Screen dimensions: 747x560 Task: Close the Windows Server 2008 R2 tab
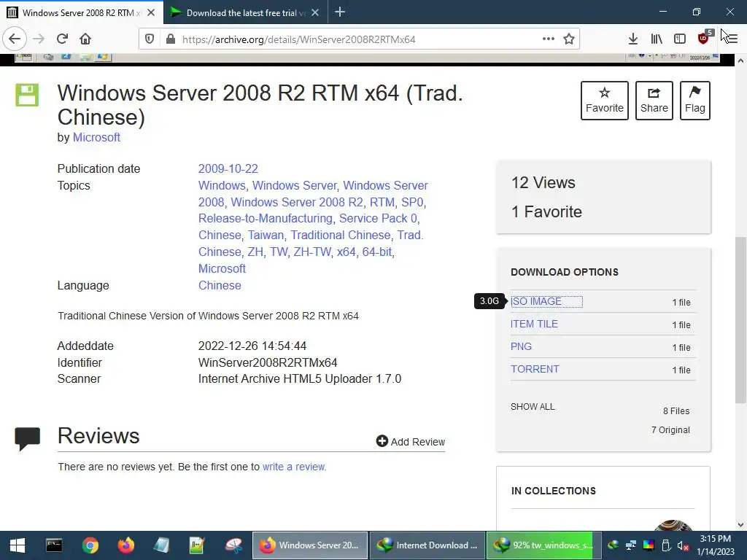click(x=151, y=13)
